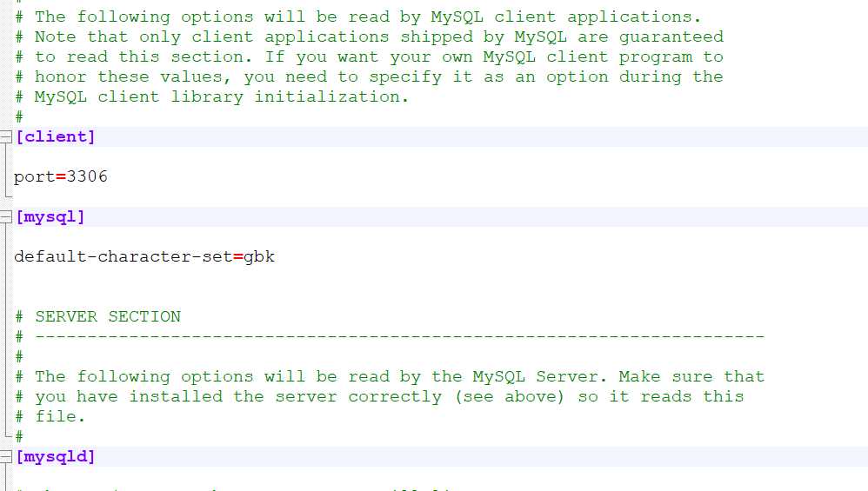Collapse the [mysql] section fold marker

[x=5, y=216]
